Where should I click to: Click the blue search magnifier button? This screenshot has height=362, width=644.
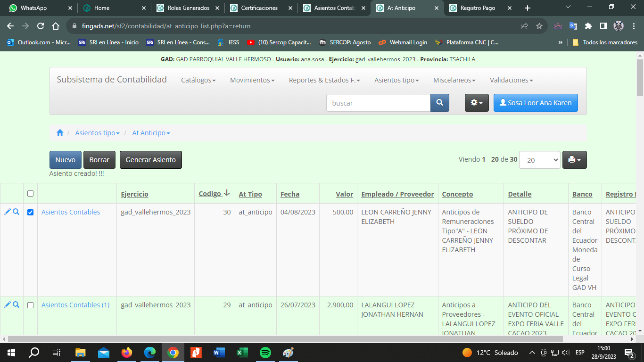[439, 103]
